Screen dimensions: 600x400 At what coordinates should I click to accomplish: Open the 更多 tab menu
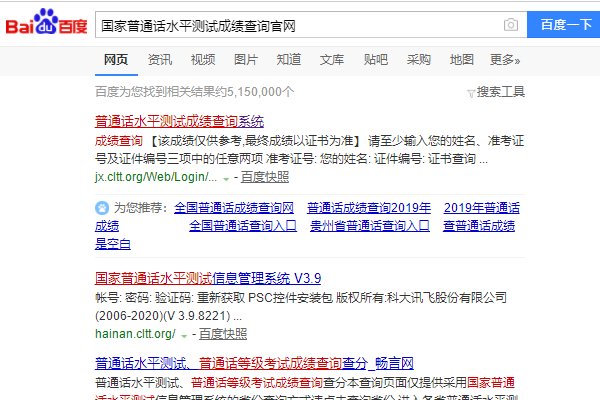tap(505, 60)
